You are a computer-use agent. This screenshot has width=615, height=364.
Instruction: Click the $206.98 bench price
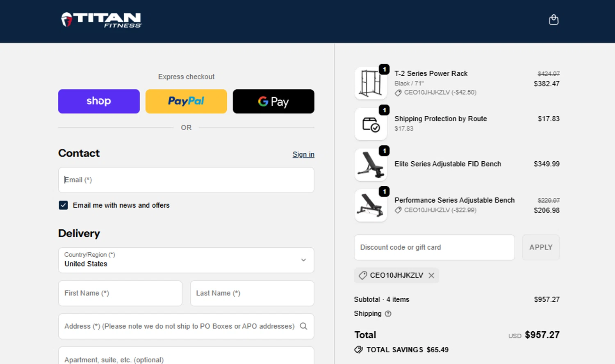coord(547,210)
